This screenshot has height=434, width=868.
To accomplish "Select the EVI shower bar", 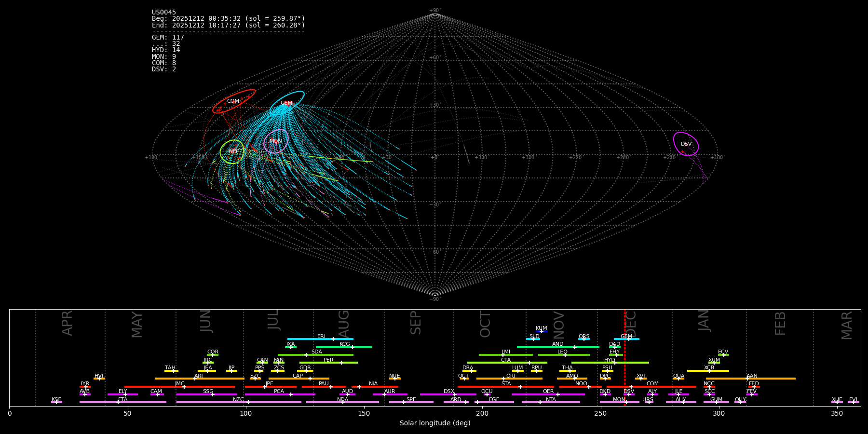I will pos(853,402).
